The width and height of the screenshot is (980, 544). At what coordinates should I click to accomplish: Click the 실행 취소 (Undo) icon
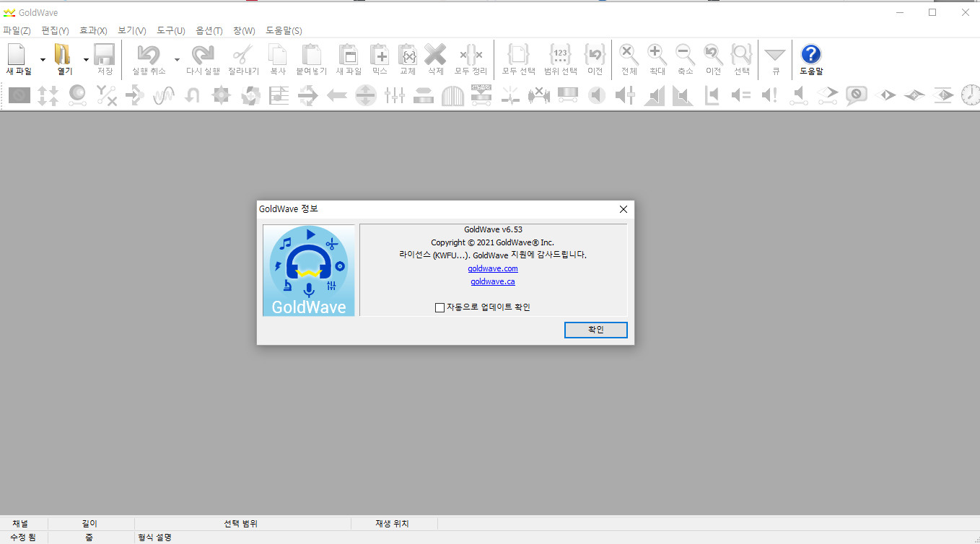[x=149, y=54]
